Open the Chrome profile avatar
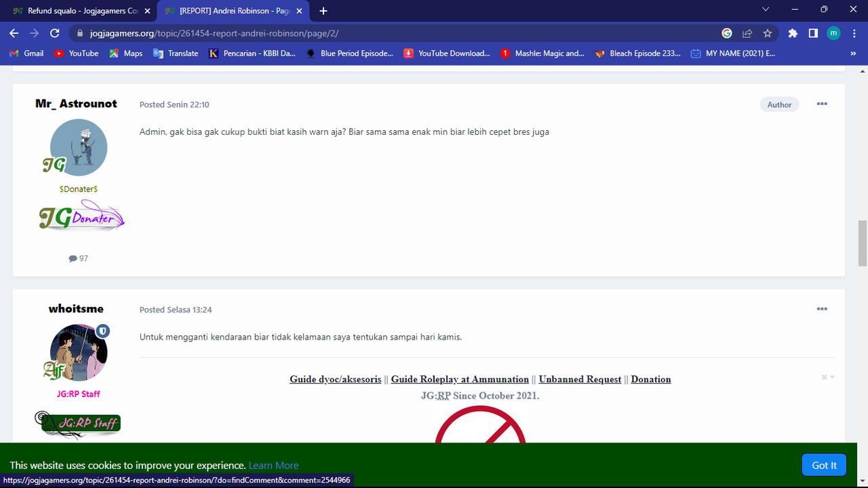 833,33
